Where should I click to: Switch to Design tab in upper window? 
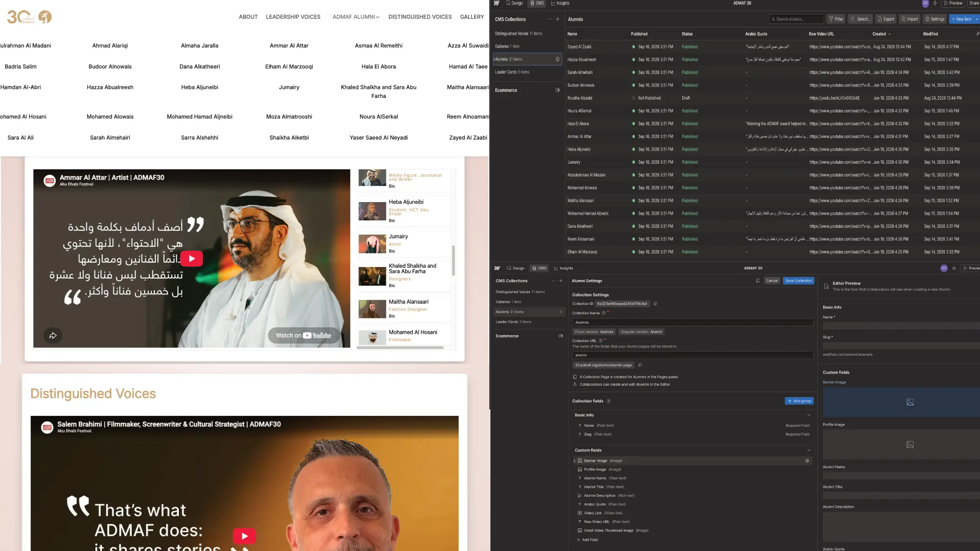coord(514,3)
